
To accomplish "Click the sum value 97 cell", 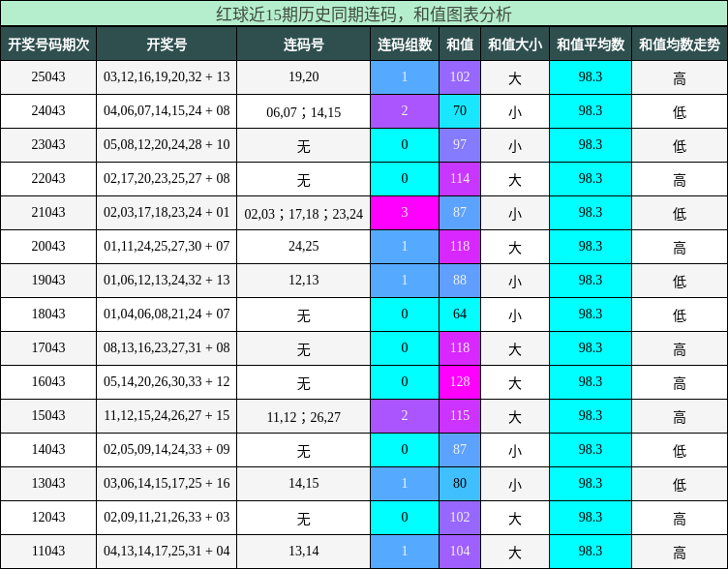I will pos(460,145).
